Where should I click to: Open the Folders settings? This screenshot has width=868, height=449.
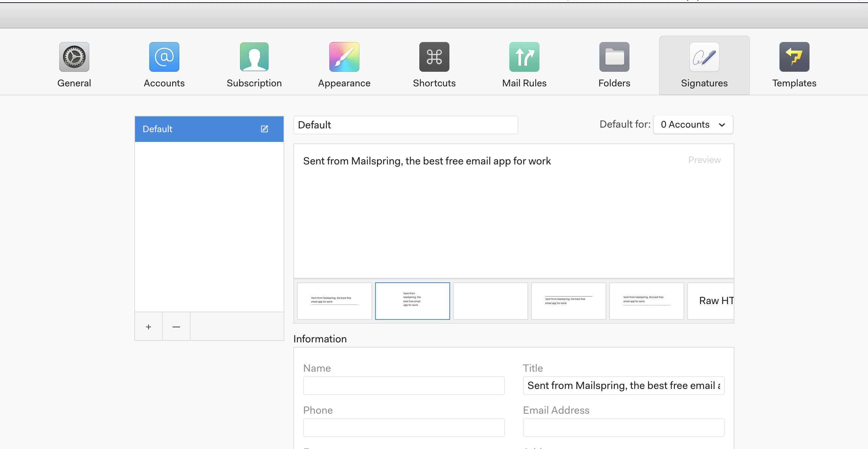(614, 65)
